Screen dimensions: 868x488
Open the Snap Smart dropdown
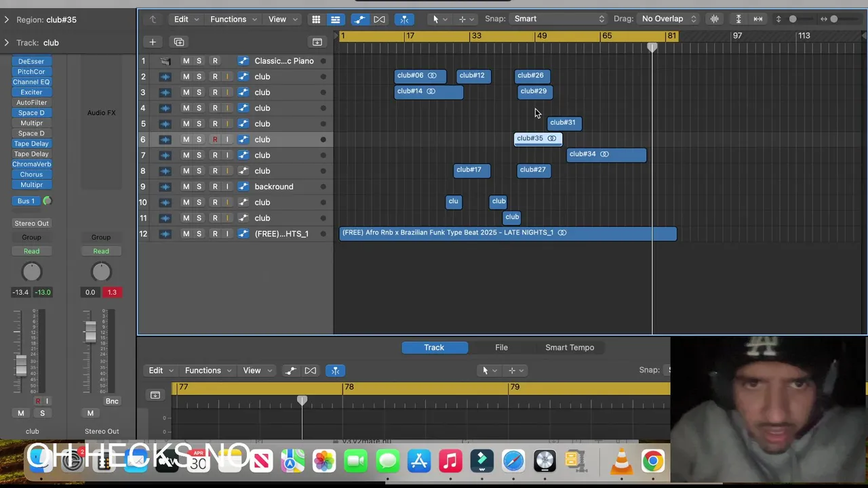tap(559, 19)
